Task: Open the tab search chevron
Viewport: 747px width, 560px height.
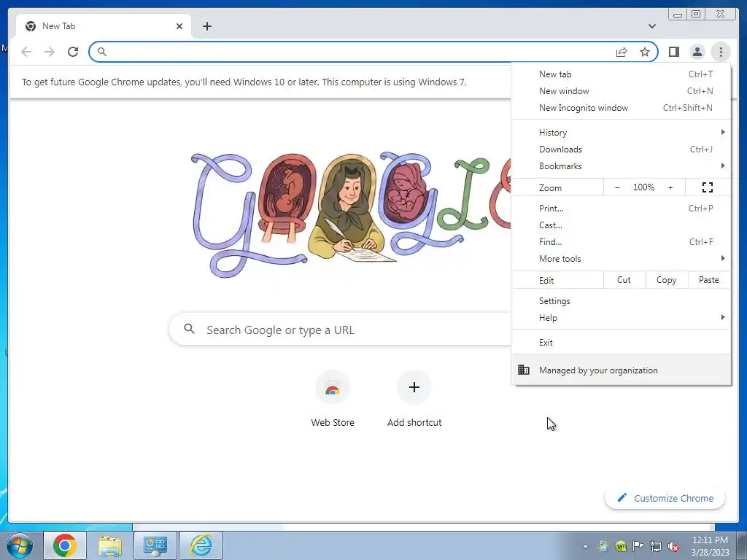Action: 651,26
